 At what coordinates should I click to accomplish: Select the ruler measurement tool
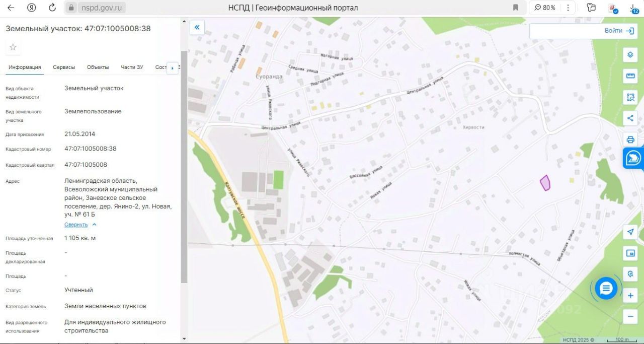(x=630, y=76)
